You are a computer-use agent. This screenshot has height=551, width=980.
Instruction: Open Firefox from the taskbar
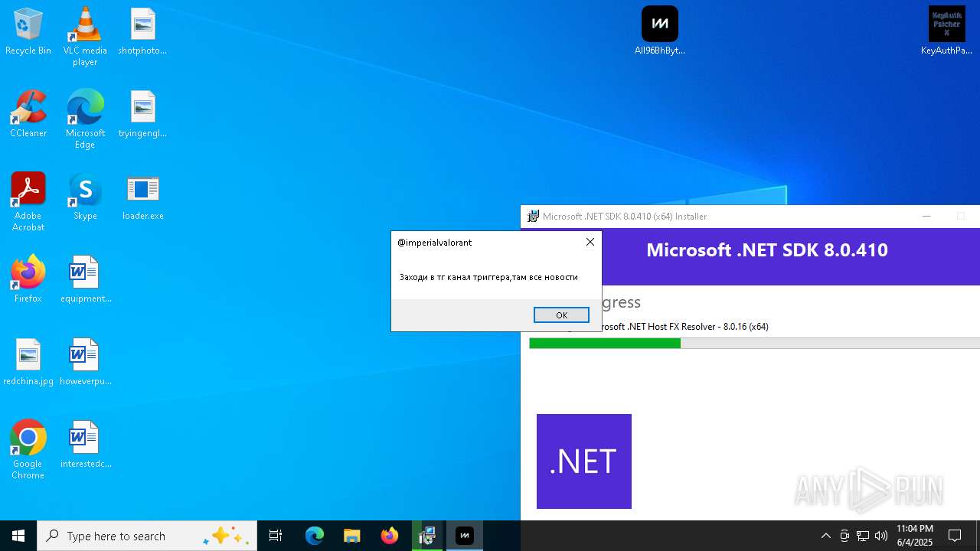(x=390, y=536)
